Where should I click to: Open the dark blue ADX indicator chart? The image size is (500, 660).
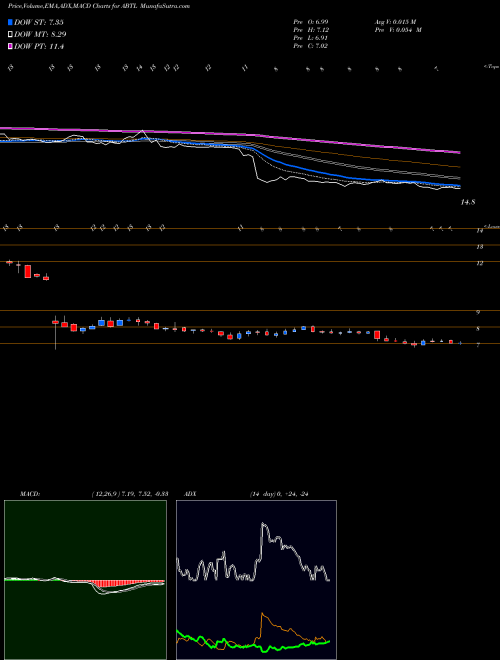(x=256, y=580)
